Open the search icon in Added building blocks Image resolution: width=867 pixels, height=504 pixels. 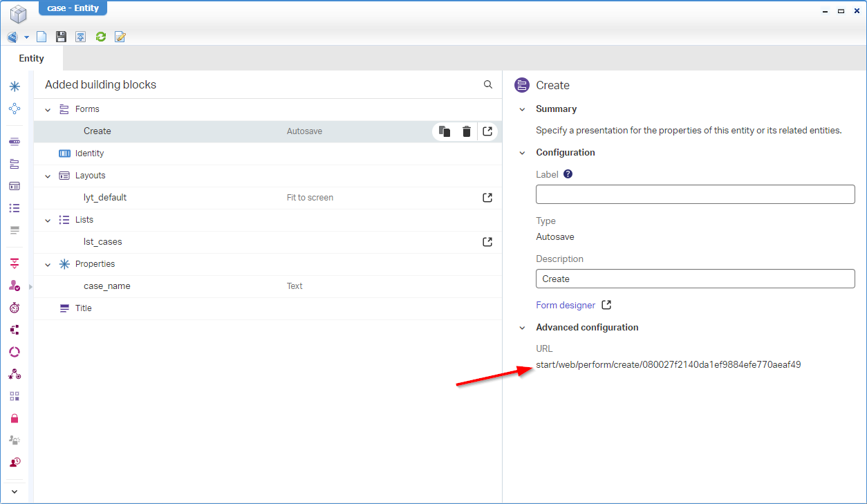[488, 84]
